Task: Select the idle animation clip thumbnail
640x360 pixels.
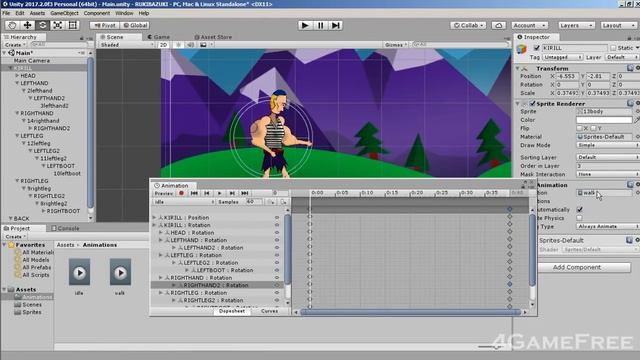Action: coord(79,272)
